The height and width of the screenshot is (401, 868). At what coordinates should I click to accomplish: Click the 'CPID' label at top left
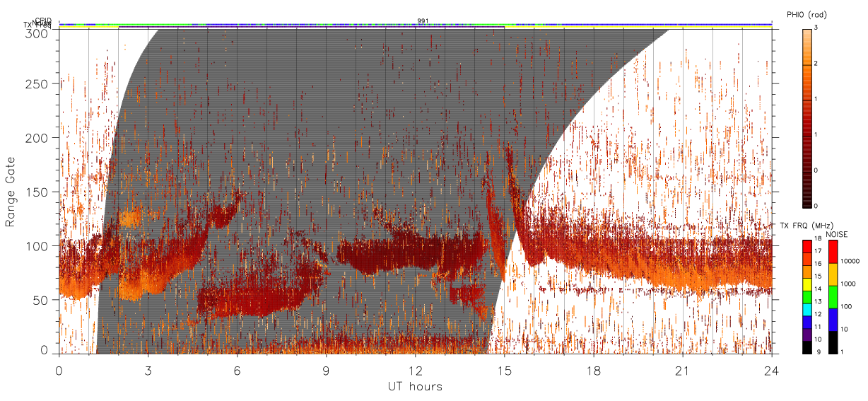(43, 21)
